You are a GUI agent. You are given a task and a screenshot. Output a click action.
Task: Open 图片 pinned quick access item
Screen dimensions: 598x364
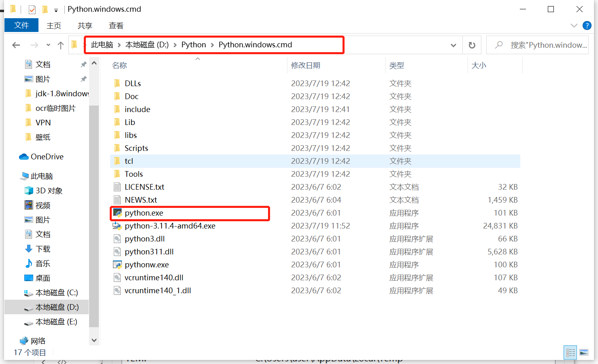tap(43, 79)
